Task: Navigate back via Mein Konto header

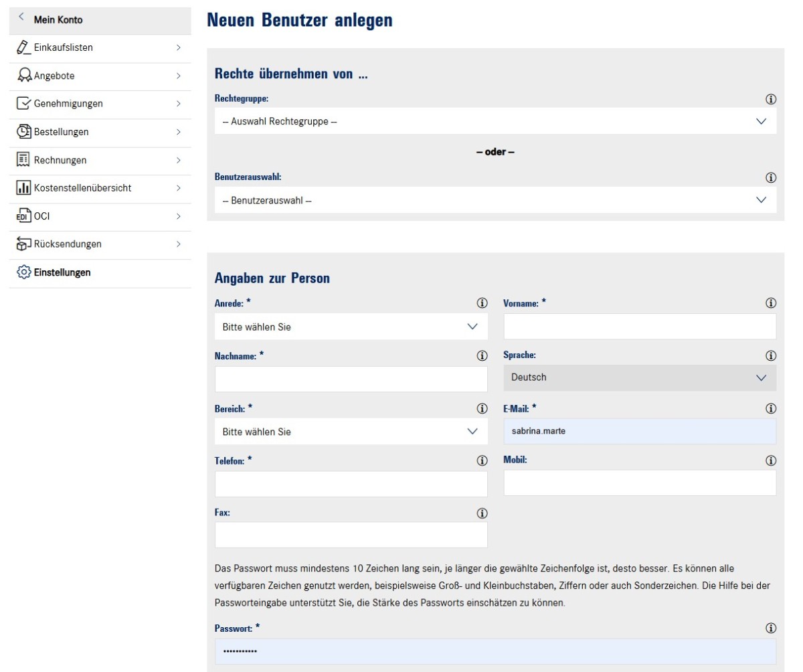Action: pos(58,19)
